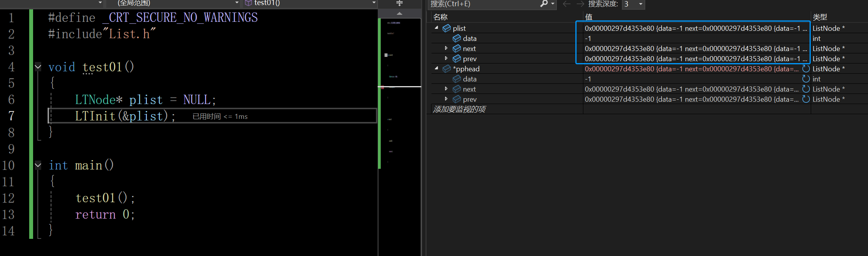
Task: Click the magnifier icon in the watch search box
Action: click(544, 4)
